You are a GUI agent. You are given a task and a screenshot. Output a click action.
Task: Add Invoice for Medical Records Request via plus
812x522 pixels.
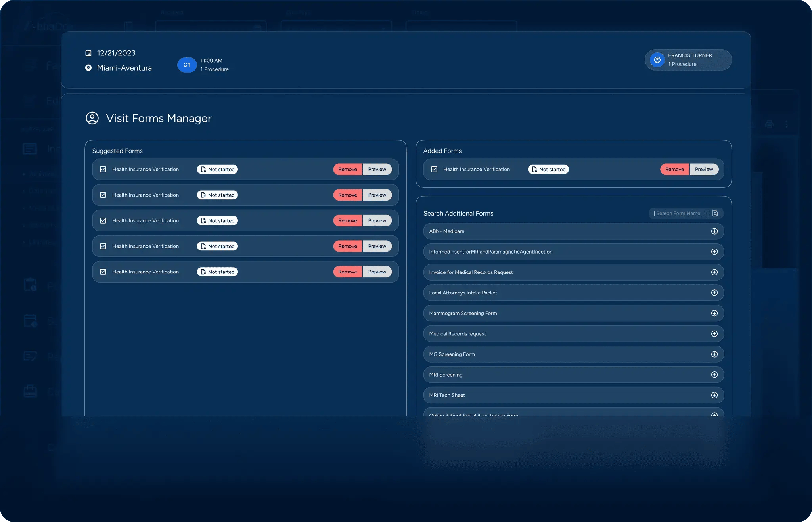click(714, 272)
